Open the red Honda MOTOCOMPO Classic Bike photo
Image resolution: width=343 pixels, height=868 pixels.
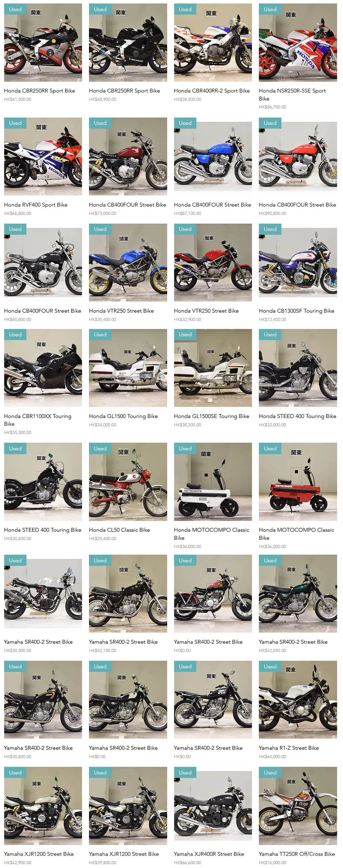(x=298, y=482)
